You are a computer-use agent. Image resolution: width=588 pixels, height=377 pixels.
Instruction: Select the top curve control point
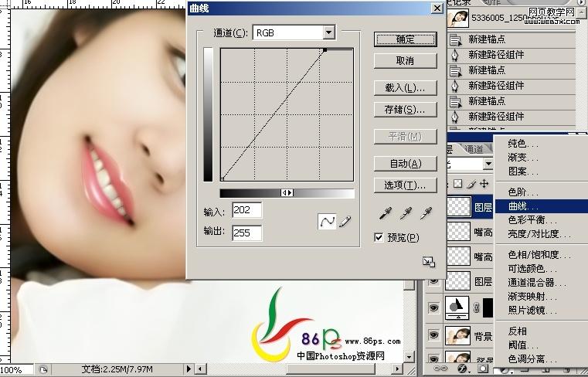click(x=325, y=49)
